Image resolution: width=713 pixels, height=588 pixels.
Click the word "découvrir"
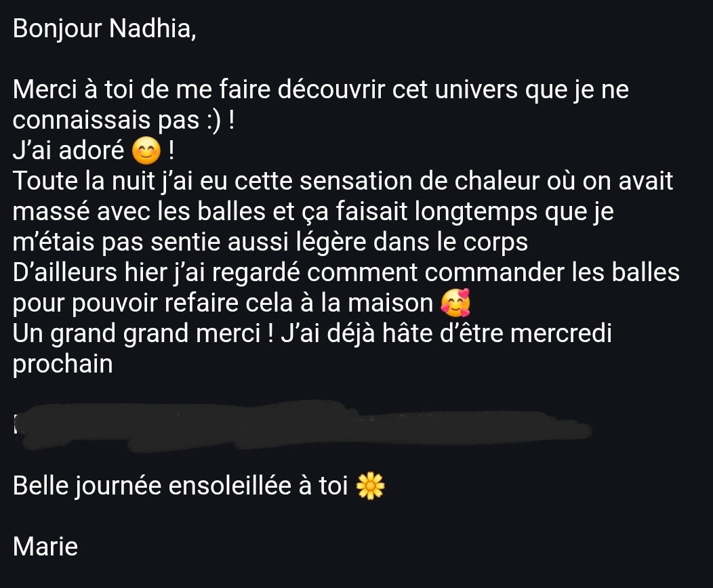click(331, 89)
